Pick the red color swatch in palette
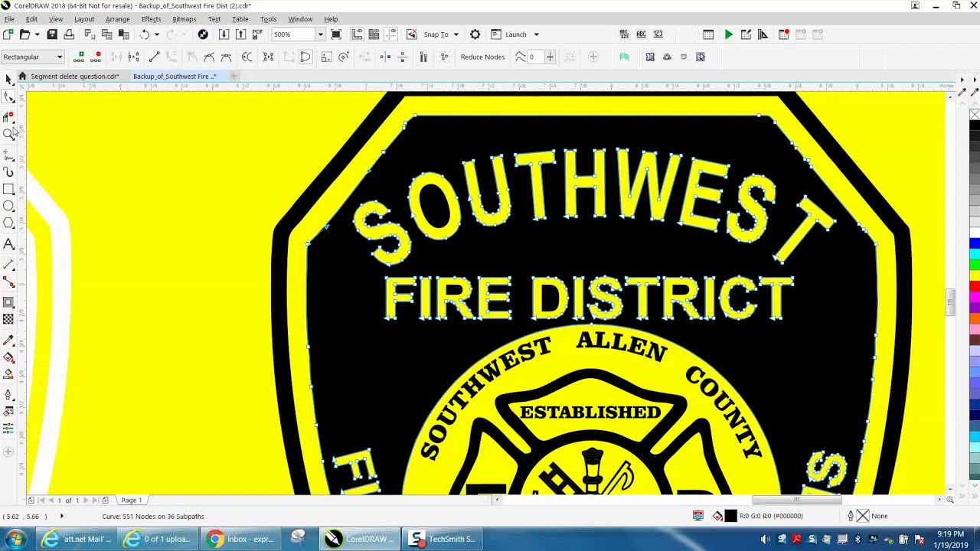The image size is (980, 551). tap(975, 287)
